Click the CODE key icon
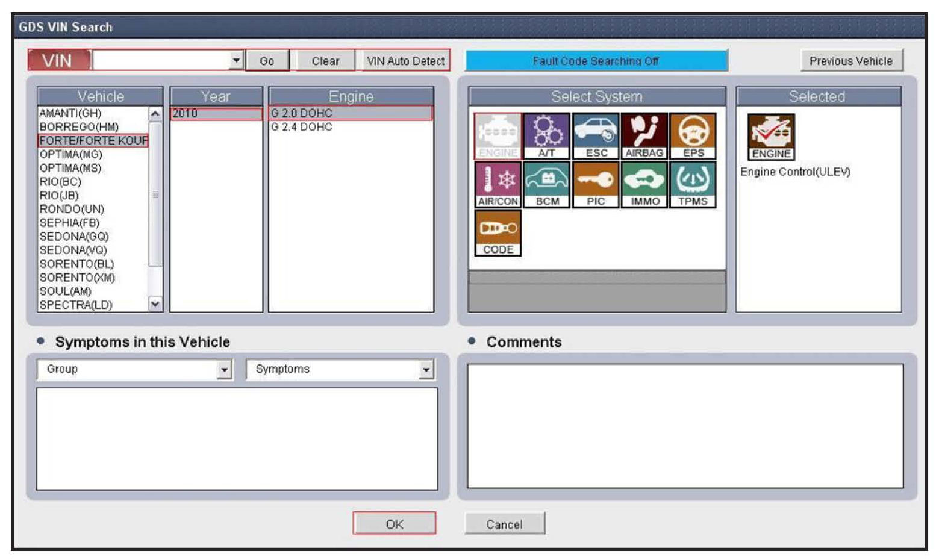Image resolution: width=936 pixels, height=560 pixels. pos(498,234)
